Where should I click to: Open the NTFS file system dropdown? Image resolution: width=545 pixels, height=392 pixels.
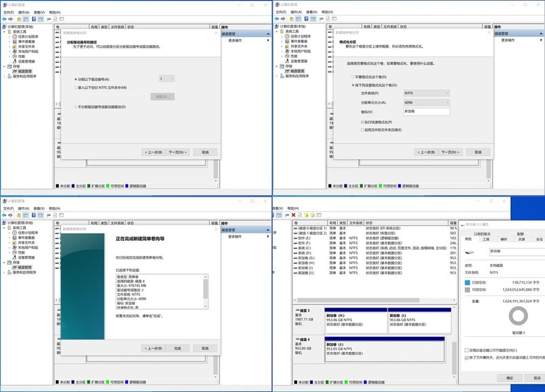(x=426, y=93)
